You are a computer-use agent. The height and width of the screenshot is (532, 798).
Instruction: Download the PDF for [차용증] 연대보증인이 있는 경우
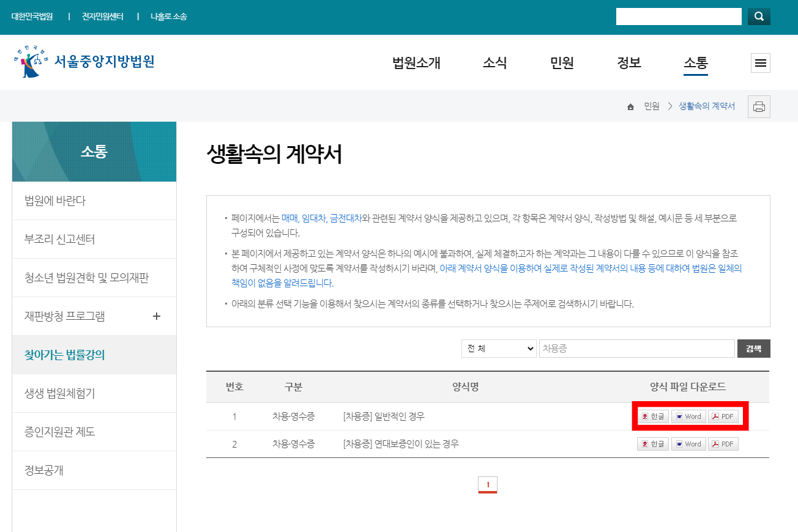[723, 443]
